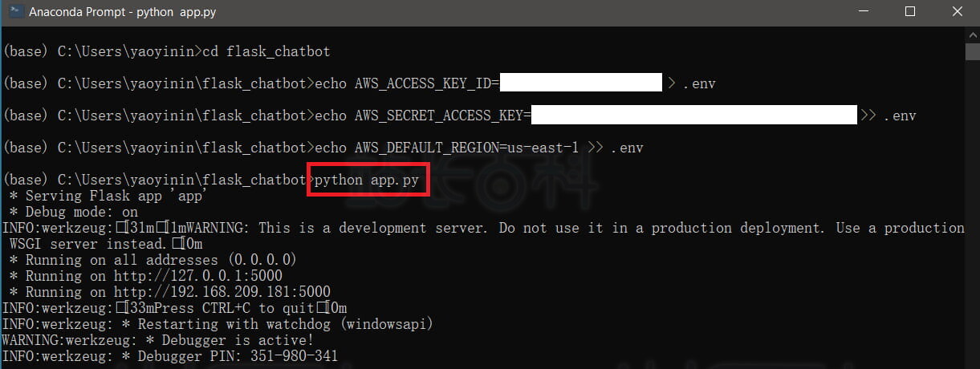Click "Restarting with watchdog (windowsapi)" line
The height and width of the screenshot is (369, 980).
[x=218, y=324]
